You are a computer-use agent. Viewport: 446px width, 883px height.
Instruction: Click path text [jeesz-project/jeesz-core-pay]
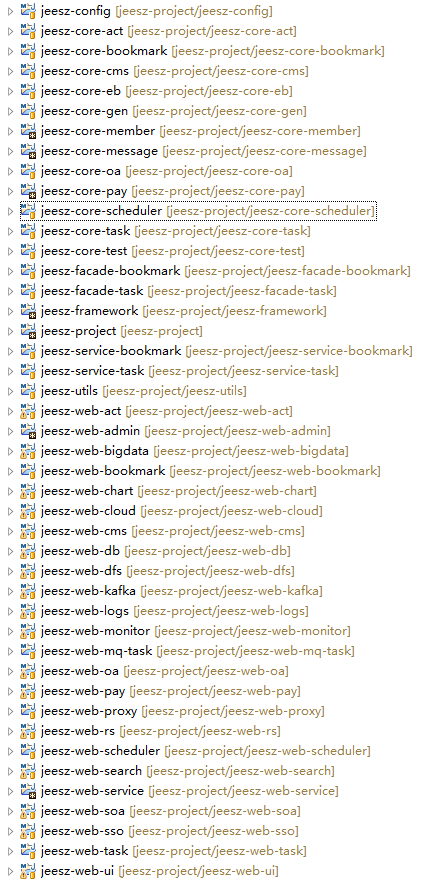click(218, 191)
